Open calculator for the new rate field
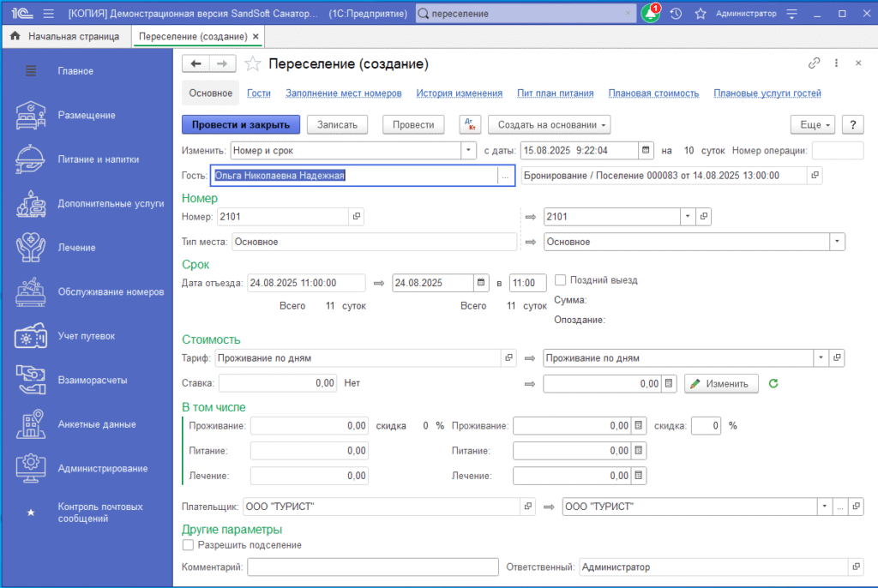 [x=670, y=383]
